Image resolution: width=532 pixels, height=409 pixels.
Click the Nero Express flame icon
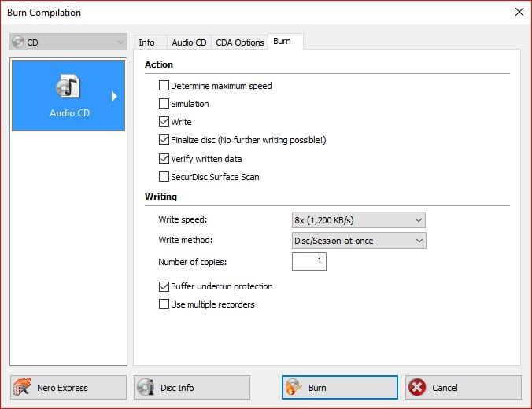coord(25,388)
